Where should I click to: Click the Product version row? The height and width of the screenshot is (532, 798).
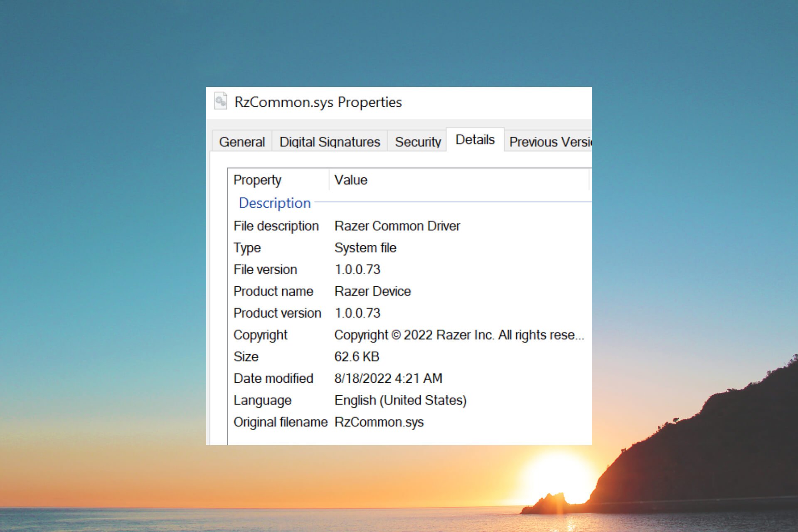pos(277,313)
